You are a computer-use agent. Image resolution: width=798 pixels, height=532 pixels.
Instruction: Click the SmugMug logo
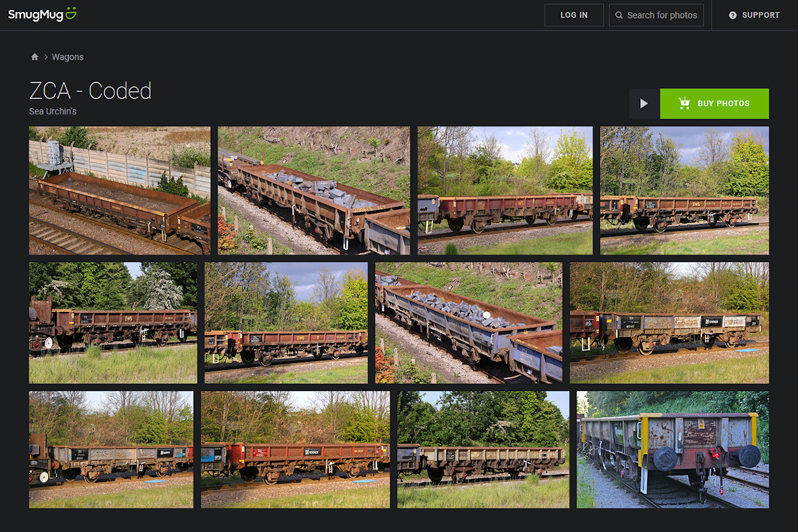(x=43, y=15)
